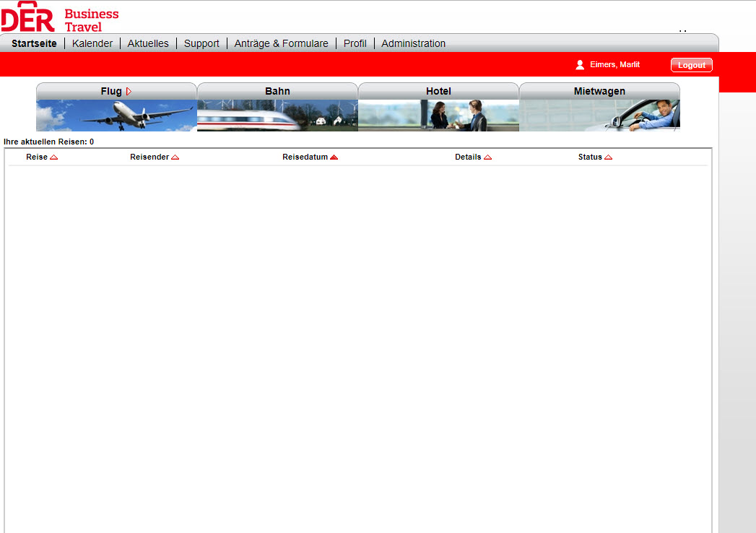This screenshot has height=533, width=756.
Task: Click the DER Business Travel logo
Action: point(60,17)
